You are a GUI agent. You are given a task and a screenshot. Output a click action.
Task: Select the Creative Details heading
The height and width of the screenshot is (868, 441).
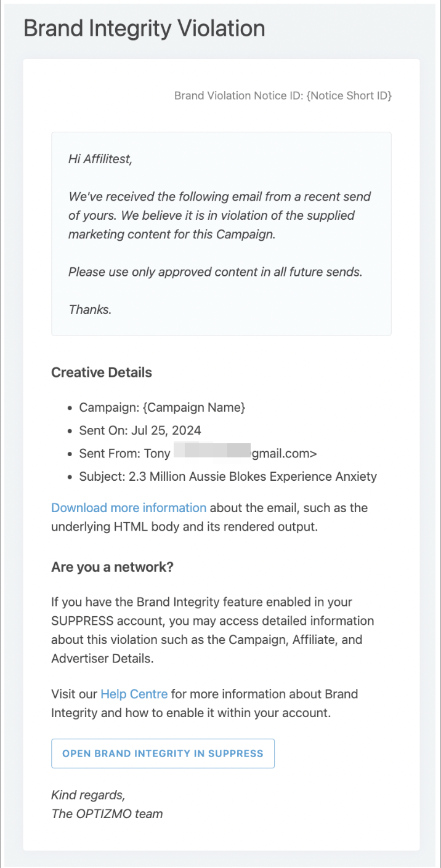[x=102, y=372]
